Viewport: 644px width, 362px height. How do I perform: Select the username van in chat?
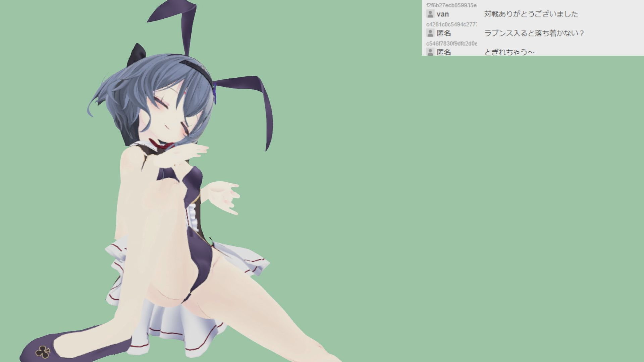(x=443, y=14)
